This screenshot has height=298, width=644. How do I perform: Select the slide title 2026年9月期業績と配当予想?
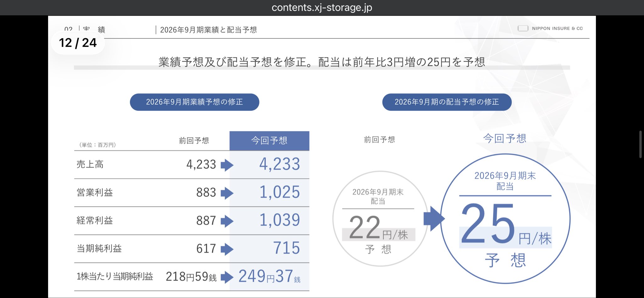click(208, 30)
